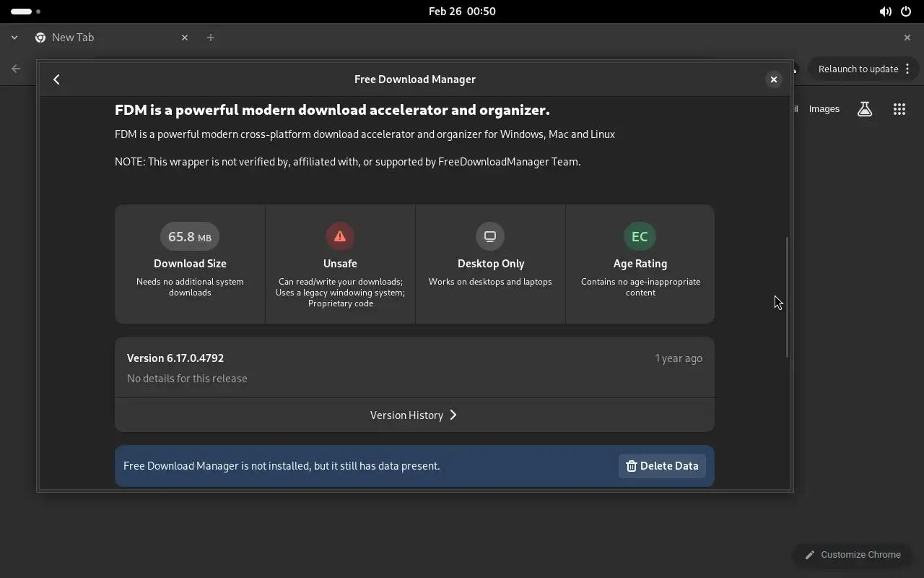
Task: Open the system power menu
Action: click(906, 12)
